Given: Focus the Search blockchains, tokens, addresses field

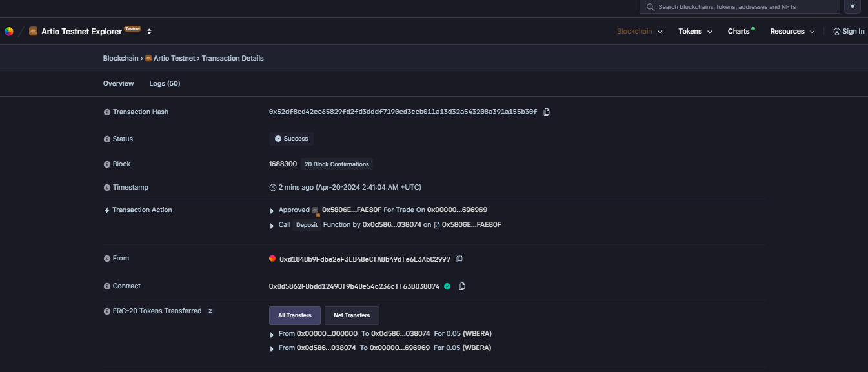Looking at the screenshot, I should point(740,7).
